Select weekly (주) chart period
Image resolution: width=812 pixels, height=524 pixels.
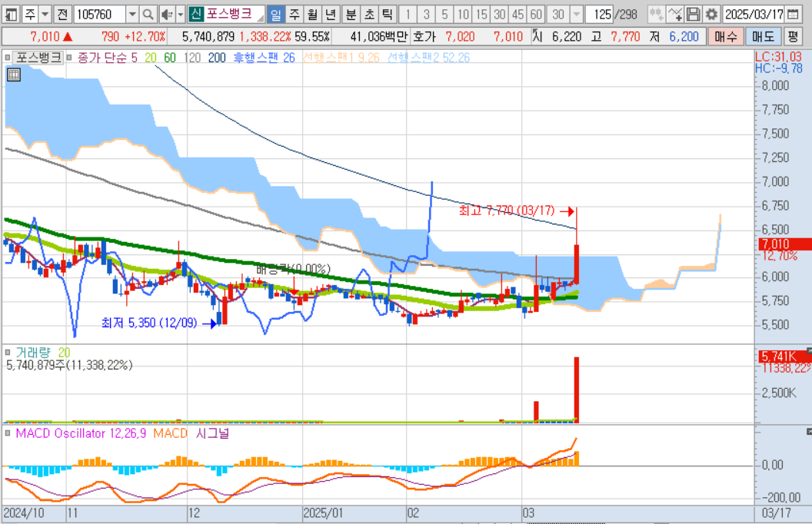click(295, 15)
